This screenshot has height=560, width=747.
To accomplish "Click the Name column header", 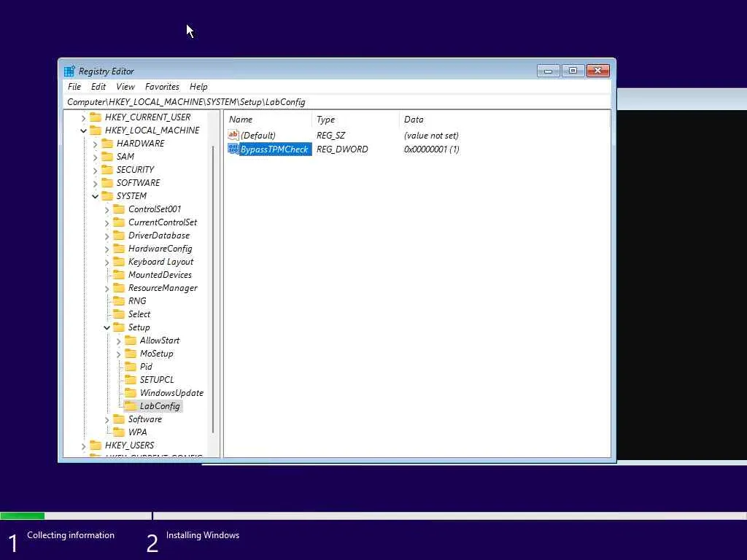I will 268,120.
